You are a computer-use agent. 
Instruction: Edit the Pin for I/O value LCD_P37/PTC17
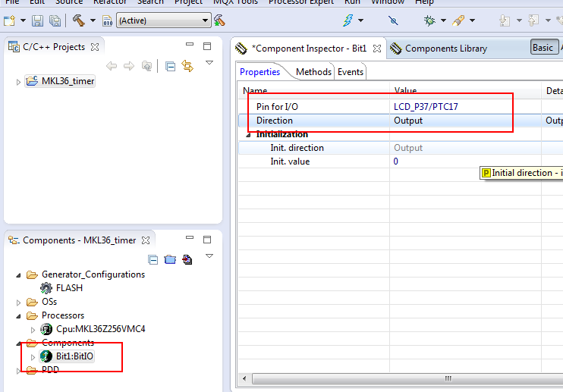tap(465, 106)
